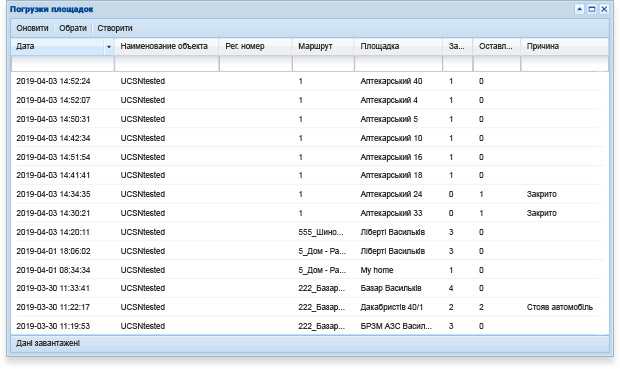The height and width of the screenshot is (369, 620).
Task: Click 222_Базар... route in Базар Васильків row
Action: [321, 288]
